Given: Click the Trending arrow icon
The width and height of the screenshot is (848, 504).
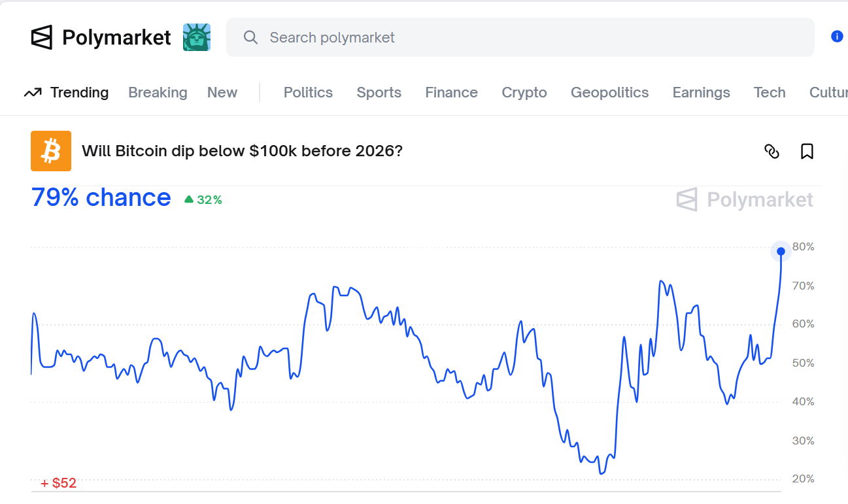Looking at the screenshot, I should [x=33, y=93].
